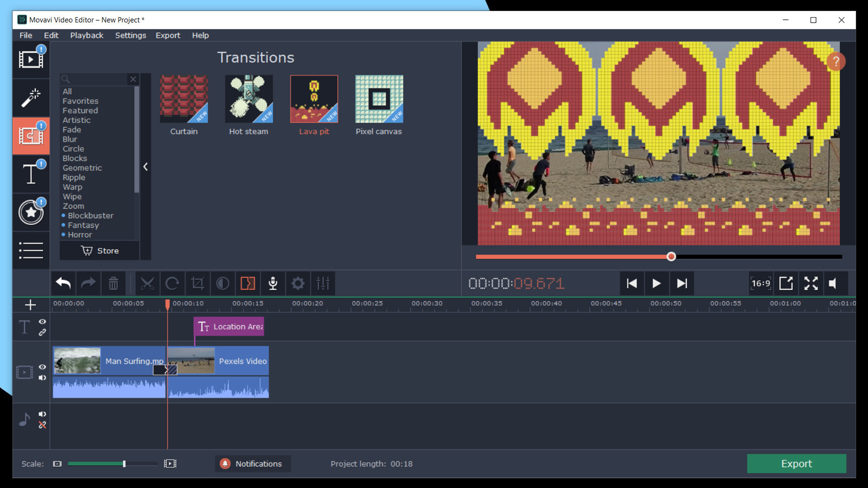Viewport: 868px width, 488px height.
Task: Expand the Horror transitions category
Action: tap(80, 235)
